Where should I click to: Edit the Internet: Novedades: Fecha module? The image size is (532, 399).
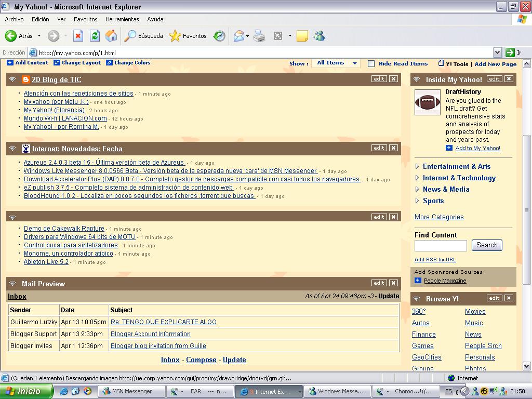click(x=379, y=148)
